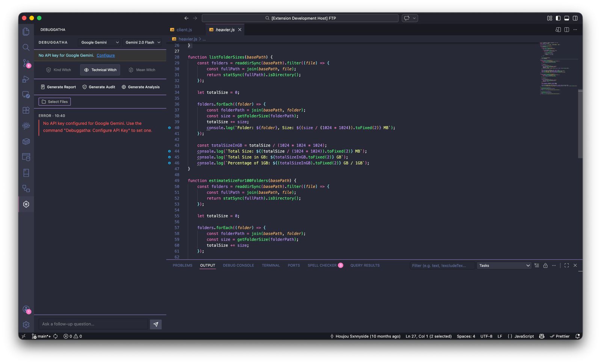Screen dimensions: 601x364
Task: Customize layout icon in title bar
Action: pyautogui.click(x=550, y=18)
